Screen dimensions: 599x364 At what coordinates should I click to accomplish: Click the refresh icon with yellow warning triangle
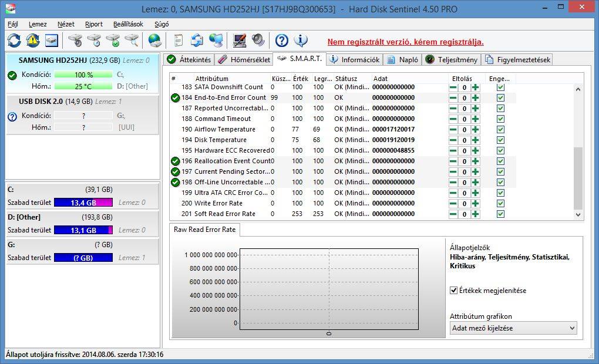[33, 41]
